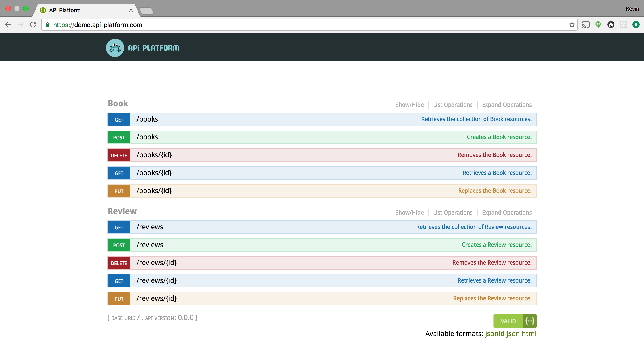Expand the GET /books/{id} operation
Screen dimensions: 644x350
pos(322,173)
